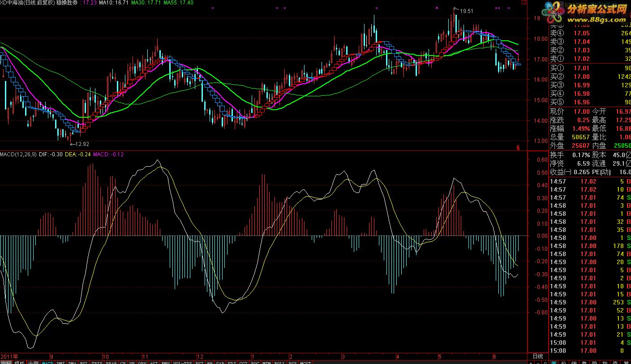Click the 0 reset button below 日线
Viewport: 631px width, 364px height.
click(x=545, y=362)
